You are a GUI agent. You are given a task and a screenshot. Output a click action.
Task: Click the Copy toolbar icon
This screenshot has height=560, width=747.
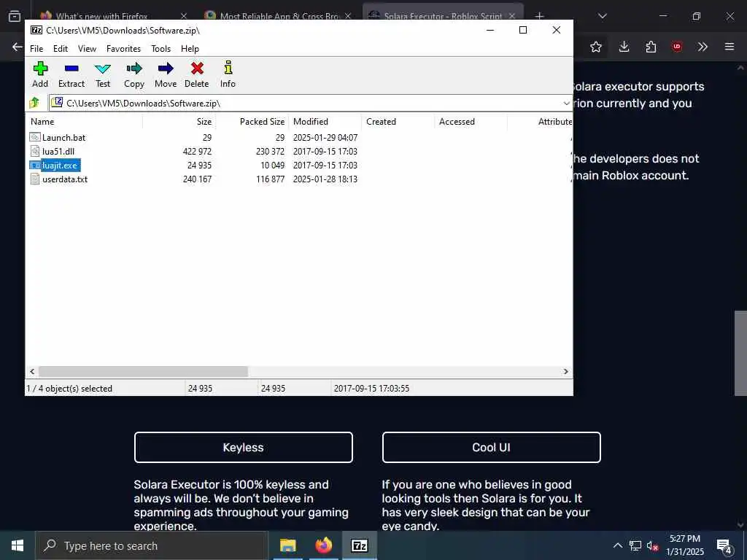(x=134, y=69)
